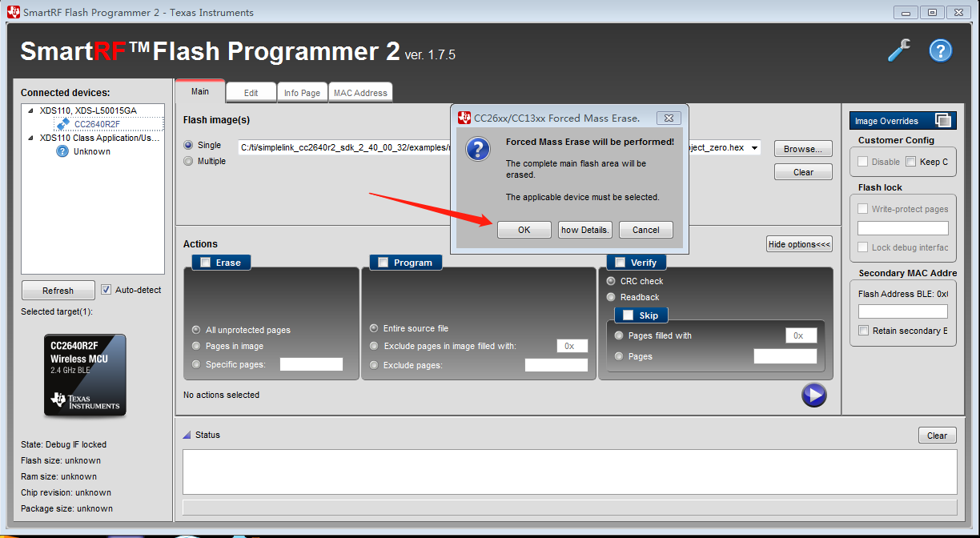The image size is (980, 538).
Task: Enable the Erase action checkbox
Action: 205,262
